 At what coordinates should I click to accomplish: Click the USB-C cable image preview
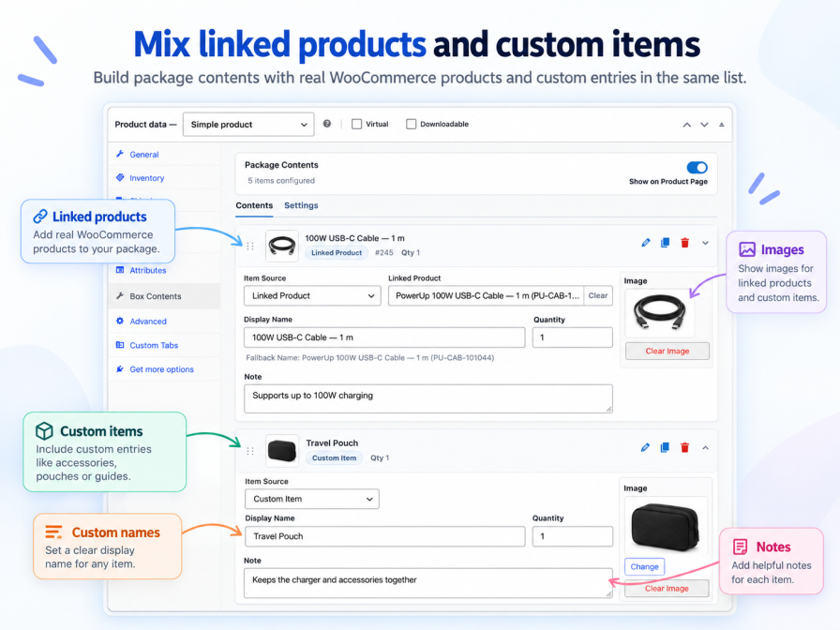(x=659, y=313)
